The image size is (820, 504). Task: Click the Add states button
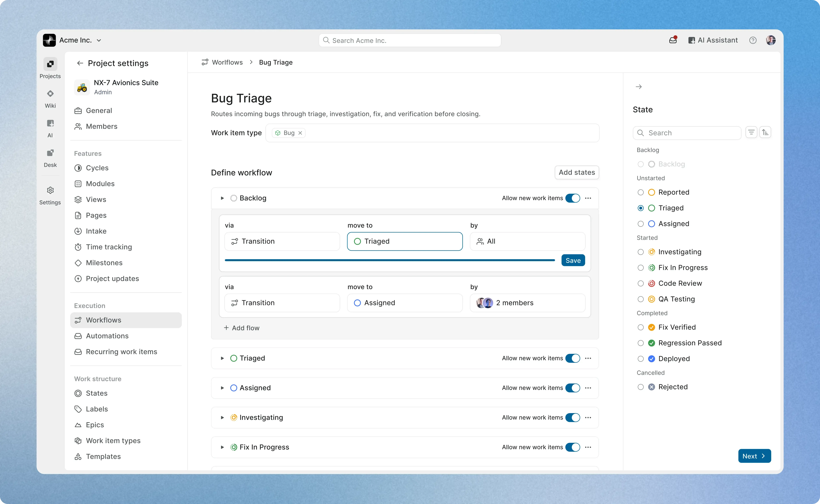576,172
